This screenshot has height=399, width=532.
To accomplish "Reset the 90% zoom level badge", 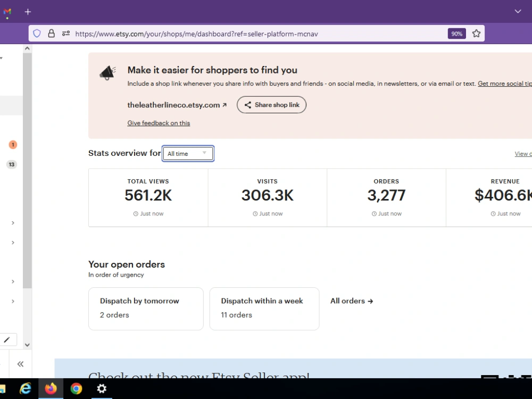I will point(456,34).
